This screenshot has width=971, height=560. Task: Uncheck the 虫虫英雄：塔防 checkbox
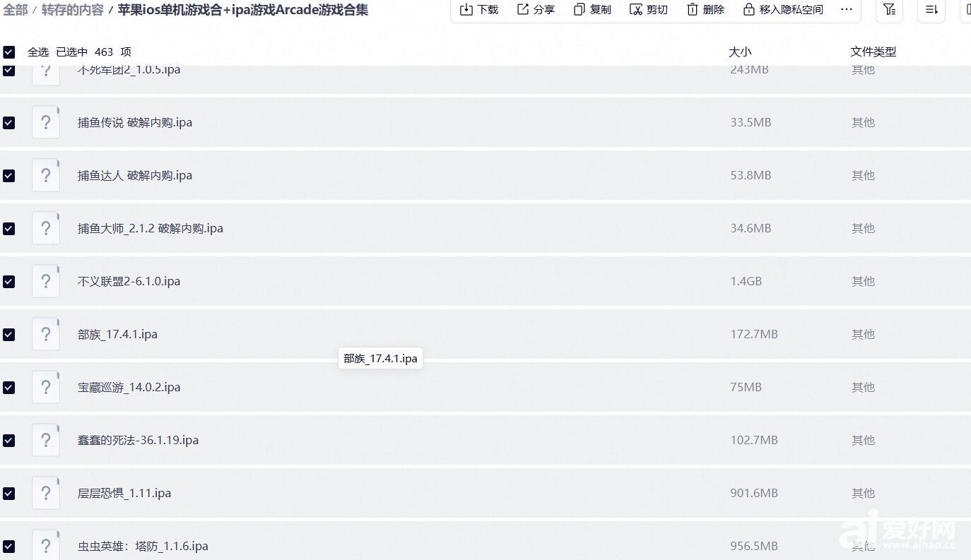pyautogui.click(x=8, y=546)
